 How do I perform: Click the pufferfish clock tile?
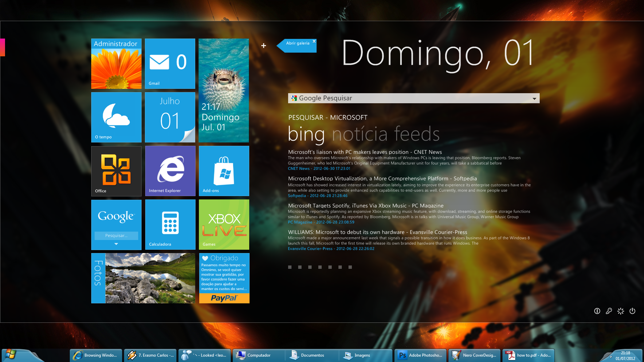(x=224, y=90)
